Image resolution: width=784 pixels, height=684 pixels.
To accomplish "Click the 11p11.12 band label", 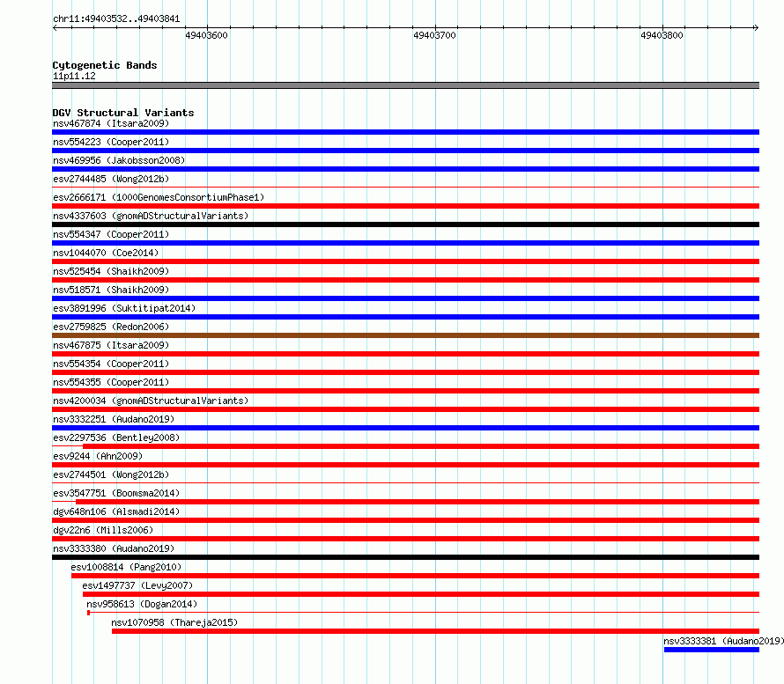I will (x=74, y=76).
